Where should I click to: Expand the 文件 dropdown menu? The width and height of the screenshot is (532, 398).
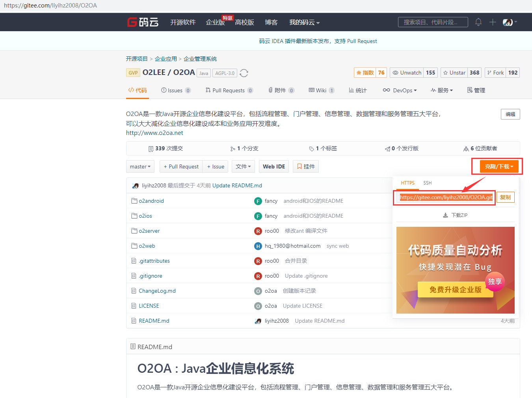click(x=243, y=166)
